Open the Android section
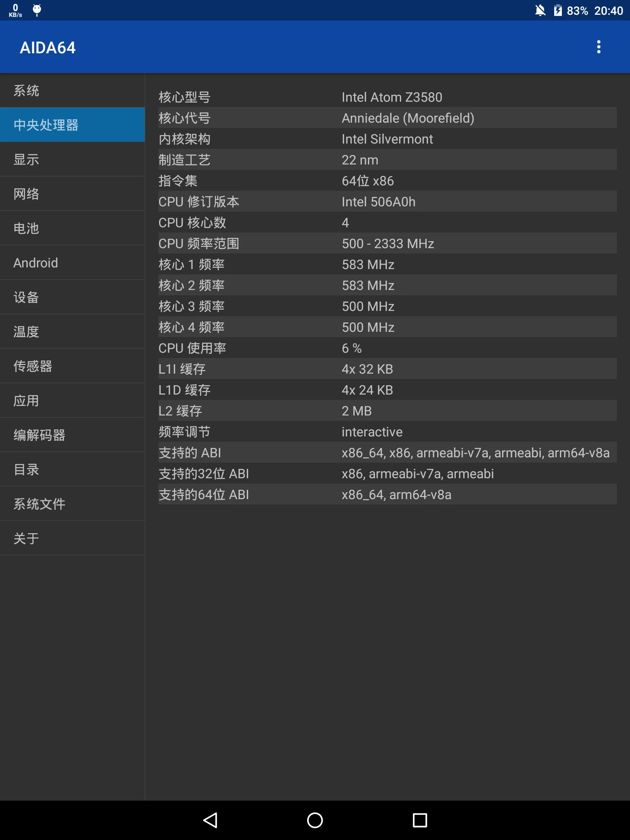 72,262
